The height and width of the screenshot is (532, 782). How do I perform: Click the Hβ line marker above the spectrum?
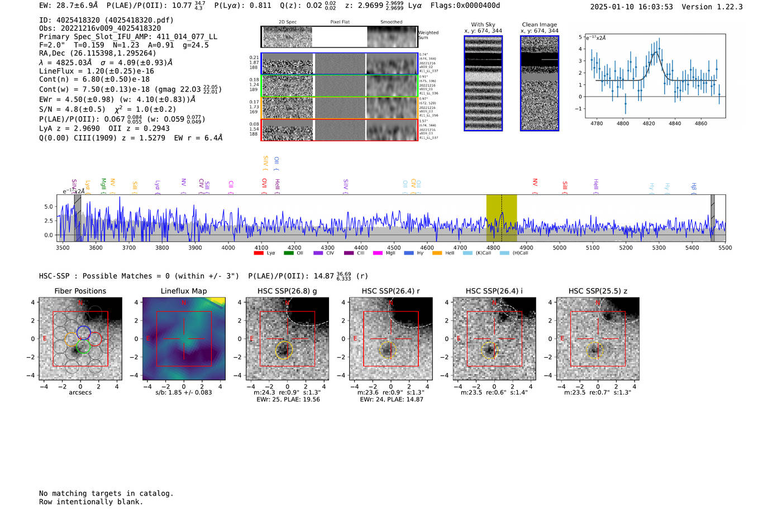pos(694,188)
